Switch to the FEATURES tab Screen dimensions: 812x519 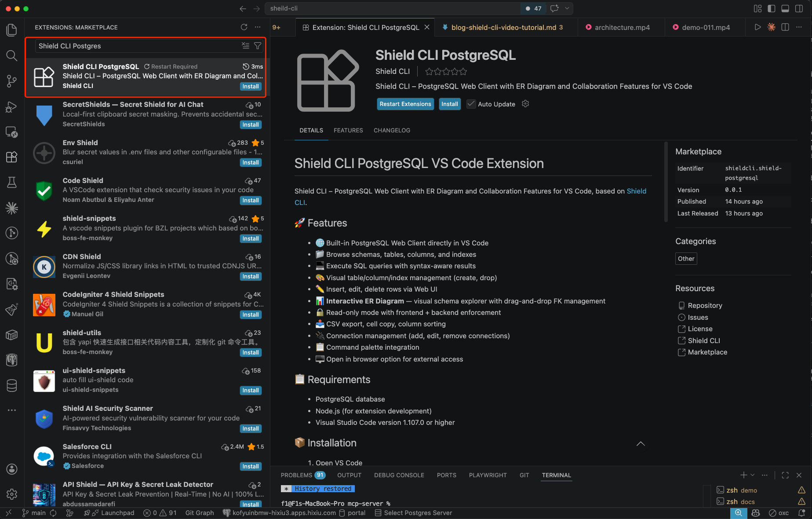pos(348,130)
